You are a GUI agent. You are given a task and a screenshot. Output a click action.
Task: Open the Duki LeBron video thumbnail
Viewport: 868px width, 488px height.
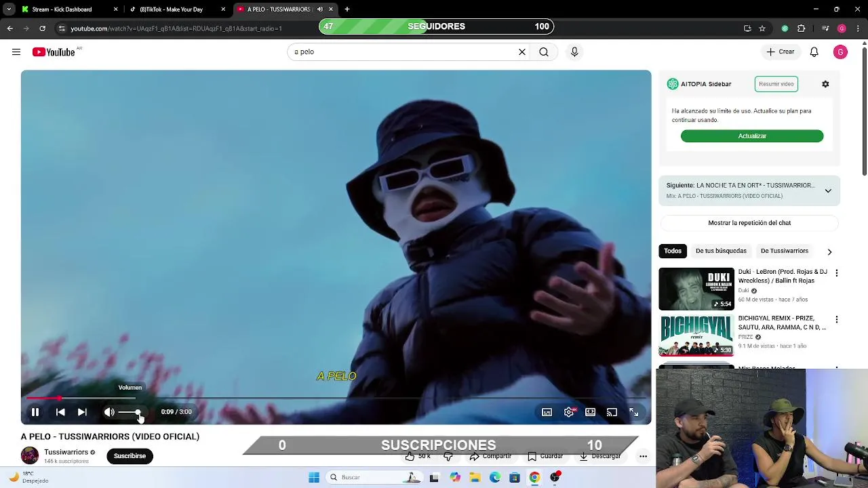pos(696,289)
